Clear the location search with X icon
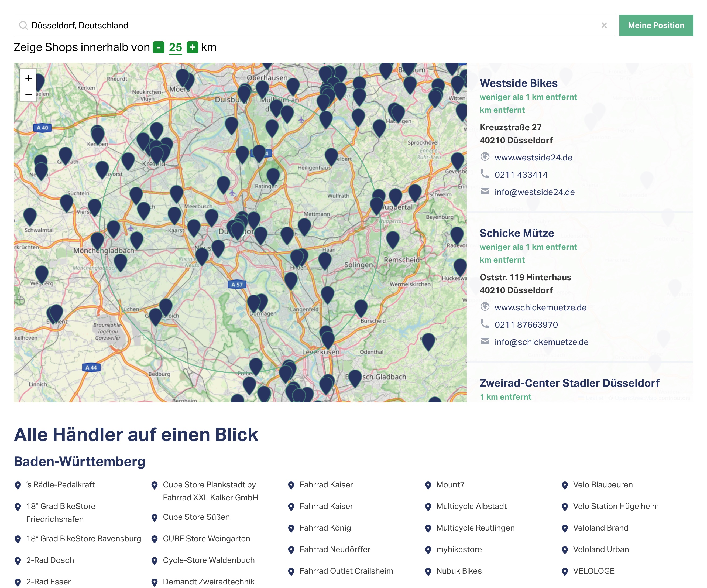The height and width of the screenshot is (588, 707). tap(604, 25)
